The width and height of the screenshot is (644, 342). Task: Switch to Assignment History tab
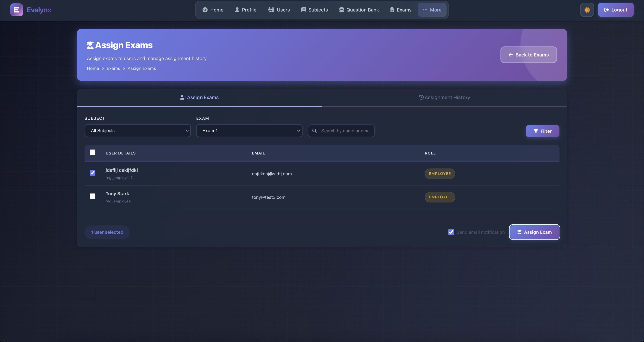(x=444, y=98)
